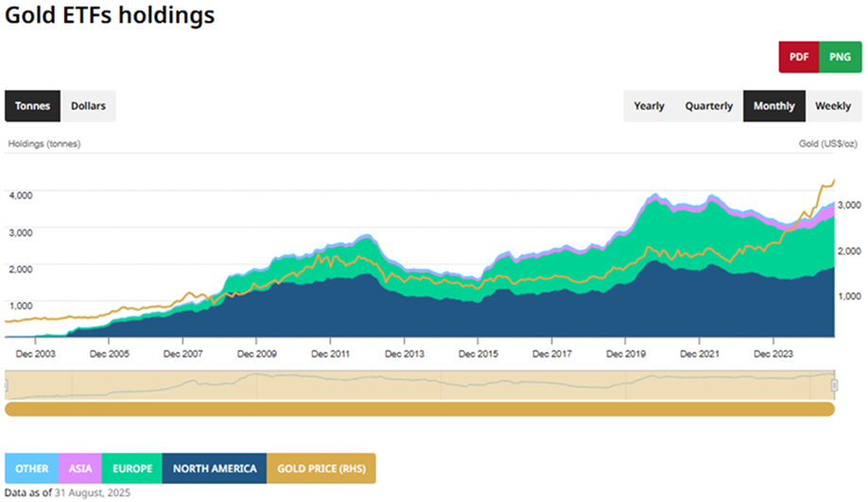This screenshot has width=868, height=502.
Task: Toggle the Other series in legend
Action: (32, 468)
